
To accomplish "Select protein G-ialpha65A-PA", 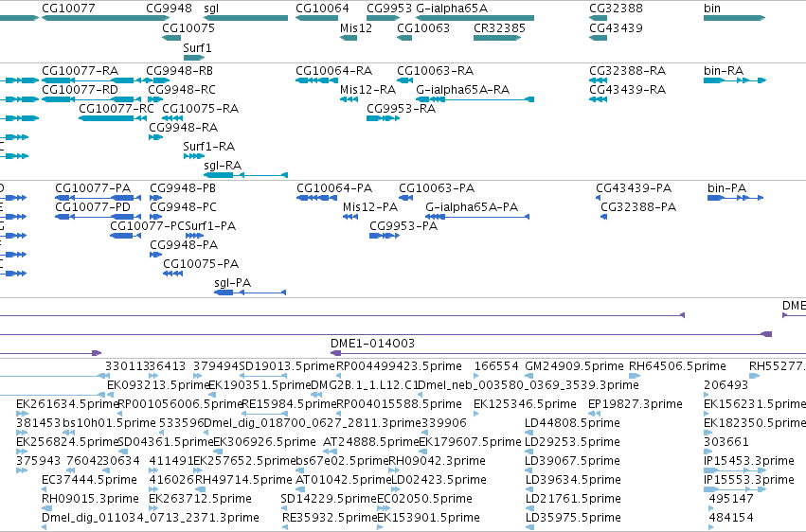I will [477, 217].
